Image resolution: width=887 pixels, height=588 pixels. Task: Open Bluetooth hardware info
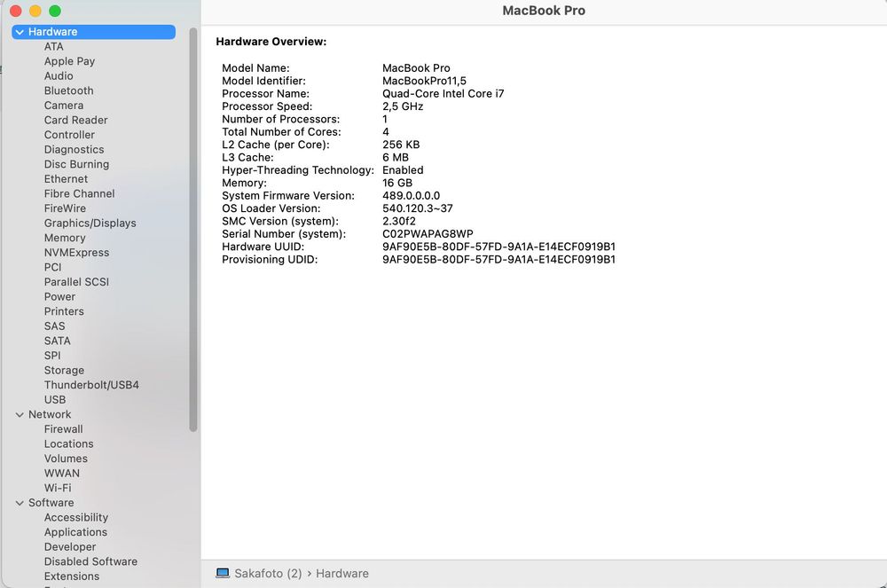click(68, 90)
